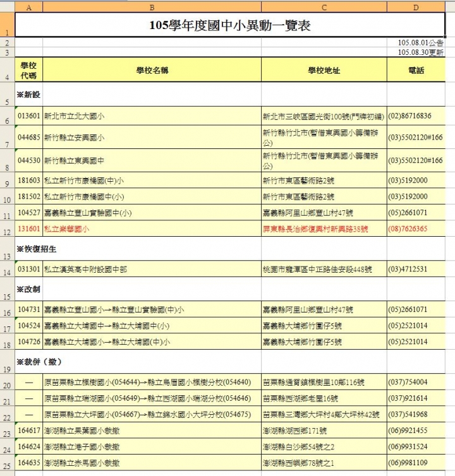
Task: Click the red address 屏東縣長治鄉復興村新興路38號
Action: point(324,229)
